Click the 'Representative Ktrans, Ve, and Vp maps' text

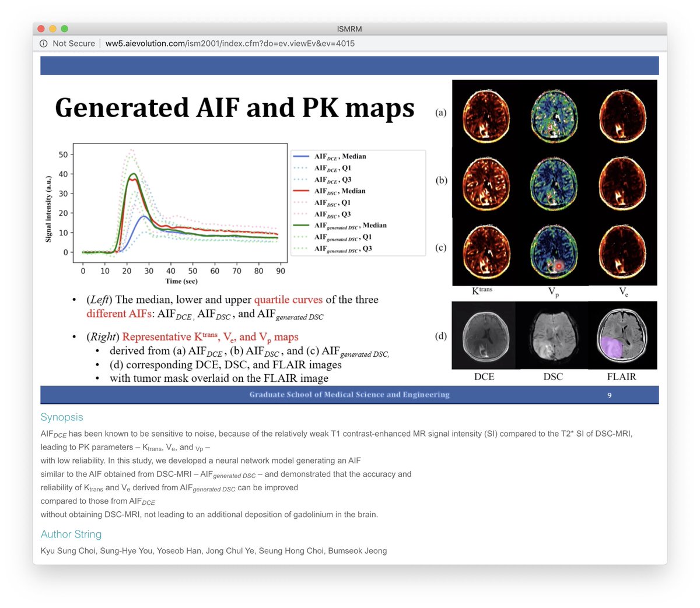[210, 337]
